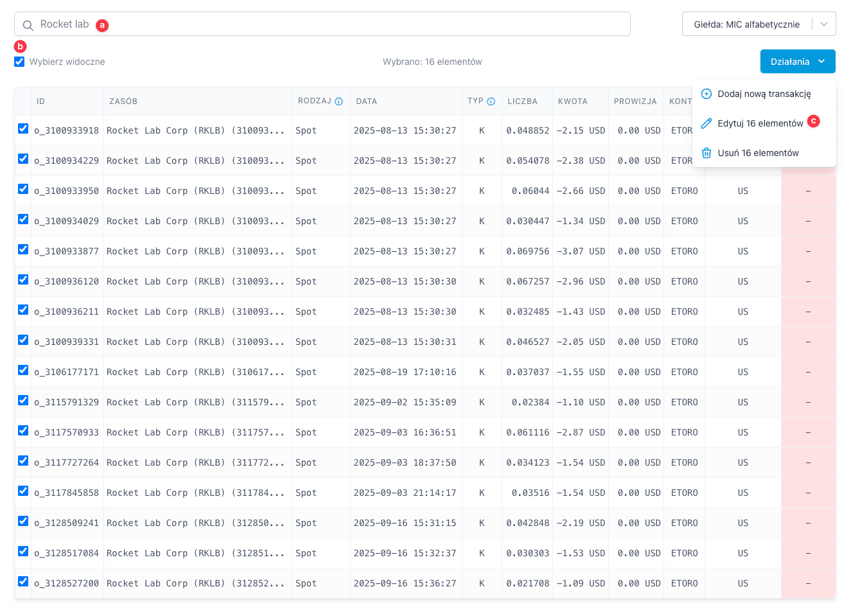Click the search magnifier icon
The height and width of the screenshot is (616, 851).
(28, 25)
